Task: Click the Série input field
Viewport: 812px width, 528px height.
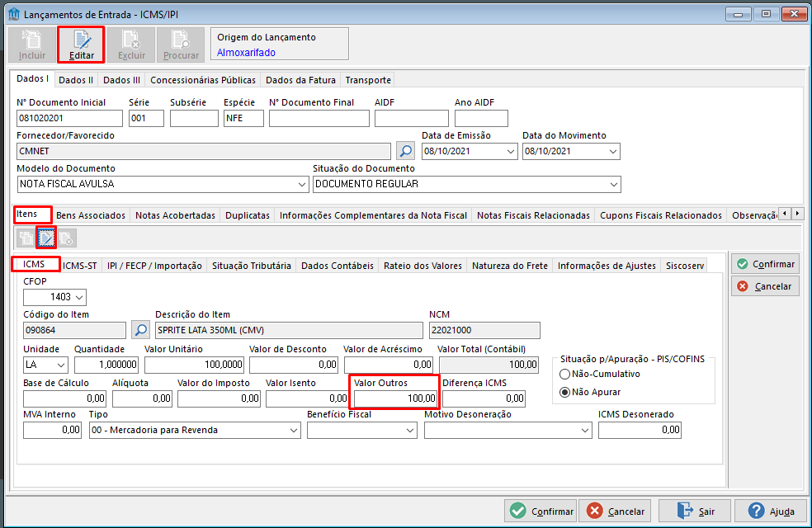Action: pyautogui.click(x=147, y=119)
